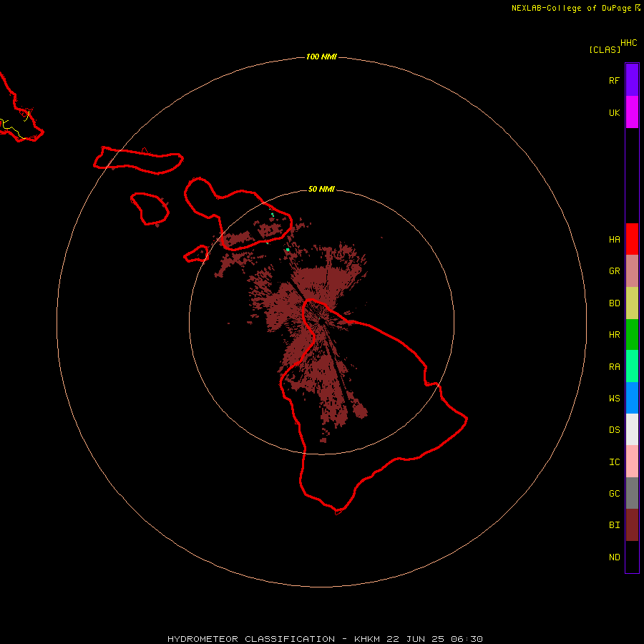Click the ND legend label
This screenshot has width=644, height=644.
pyautogui.click(x=615, y=557)
